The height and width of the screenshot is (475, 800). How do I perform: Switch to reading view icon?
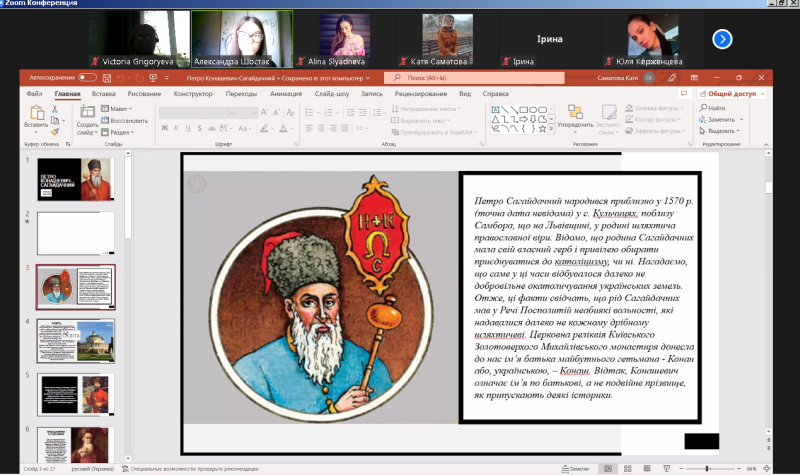tap(647, 468)
